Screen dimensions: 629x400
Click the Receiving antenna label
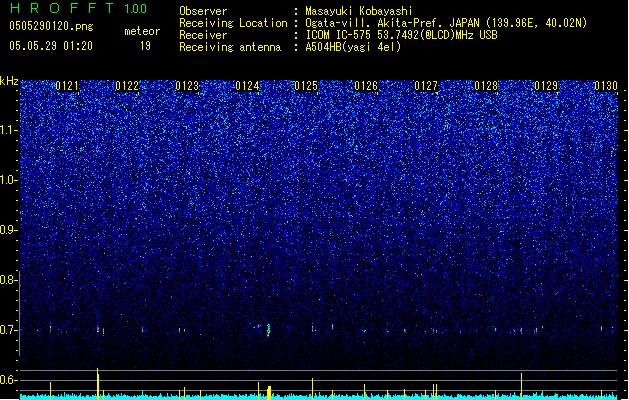click(x=230, y=47)
